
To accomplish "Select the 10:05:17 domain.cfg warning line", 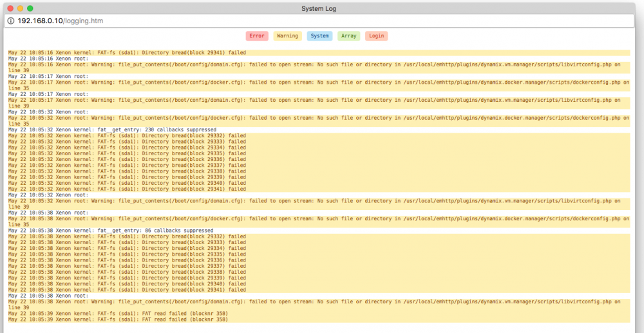I will [x=319, y=103].
